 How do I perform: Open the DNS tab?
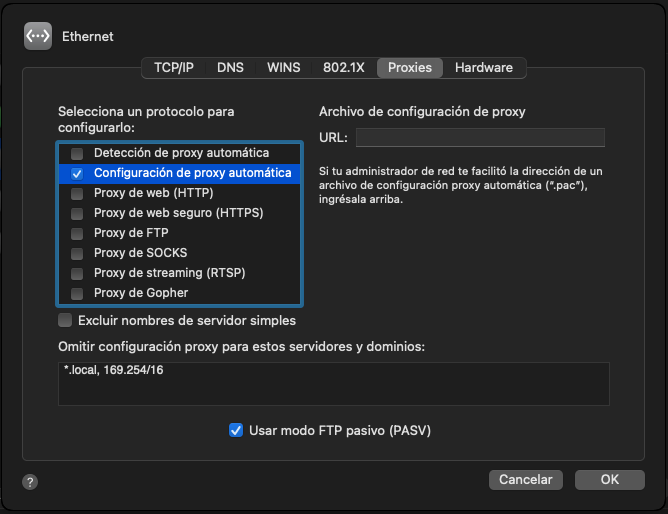click(230, 68)
